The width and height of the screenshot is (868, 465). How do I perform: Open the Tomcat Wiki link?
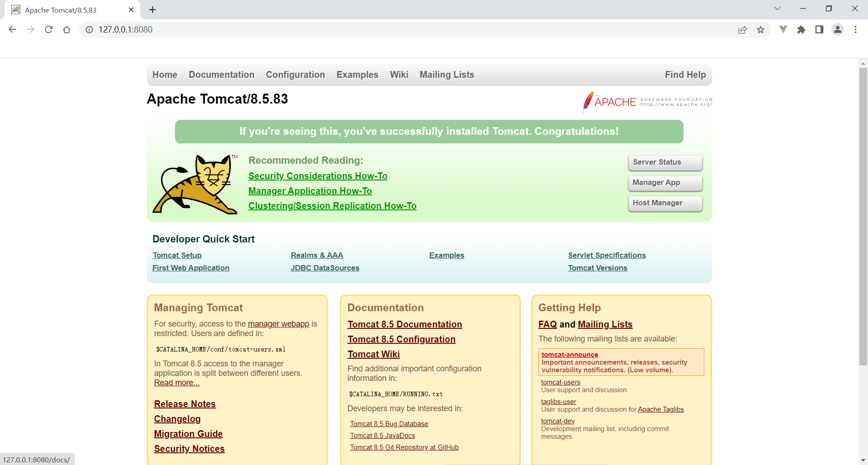(373, 354)
